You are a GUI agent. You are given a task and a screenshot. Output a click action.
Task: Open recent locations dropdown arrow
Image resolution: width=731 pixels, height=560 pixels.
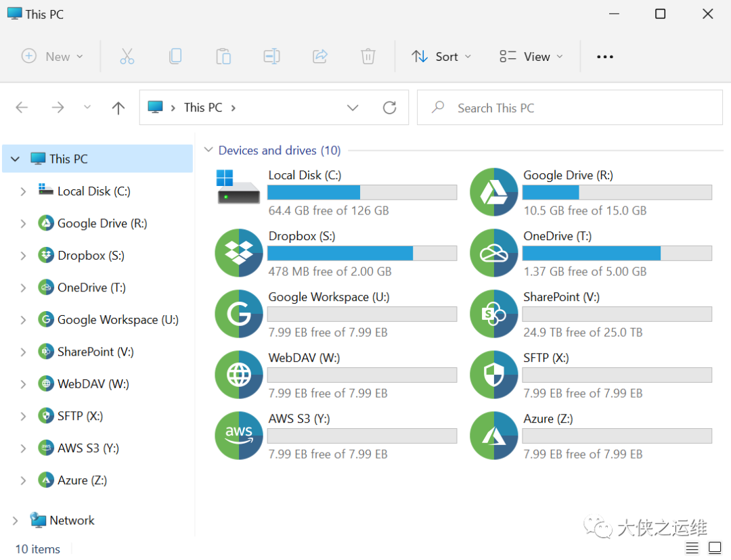[87, 108]
